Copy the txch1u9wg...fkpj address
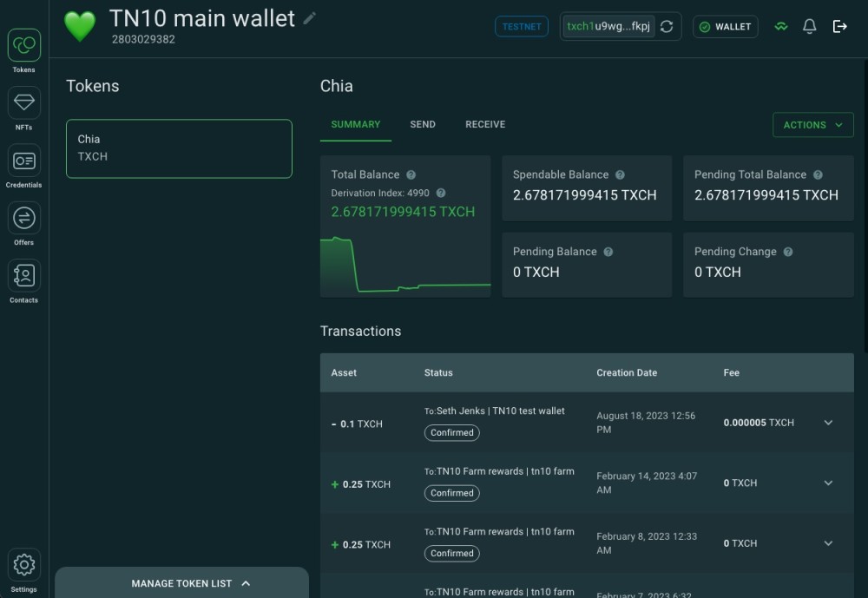 608,26
